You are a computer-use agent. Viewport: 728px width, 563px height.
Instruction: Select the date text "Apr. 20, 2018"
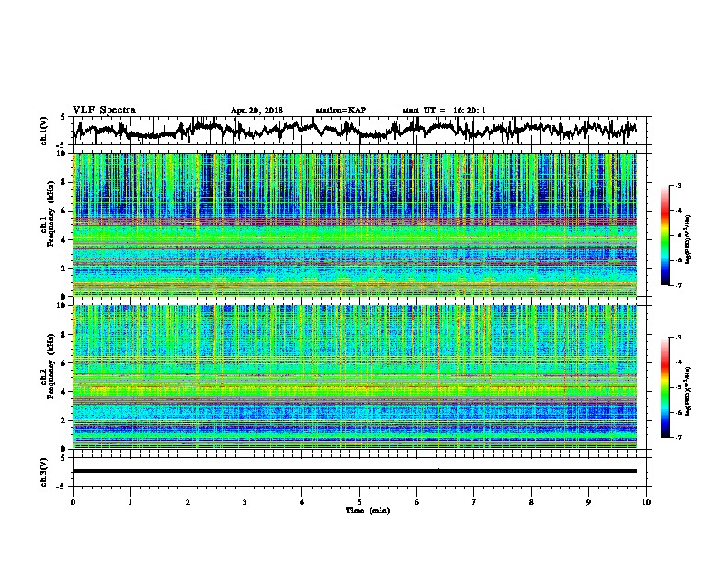256,110
